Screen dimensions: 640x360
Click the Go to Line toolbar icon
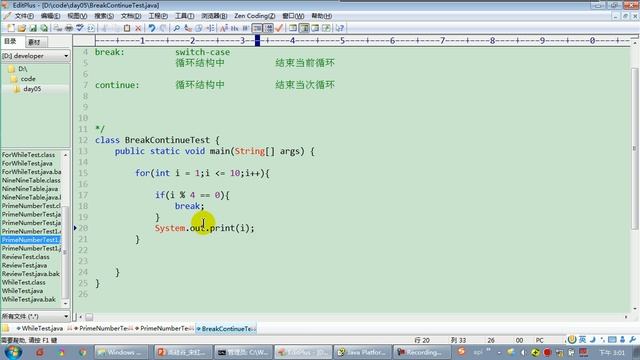tap(210, 28)
